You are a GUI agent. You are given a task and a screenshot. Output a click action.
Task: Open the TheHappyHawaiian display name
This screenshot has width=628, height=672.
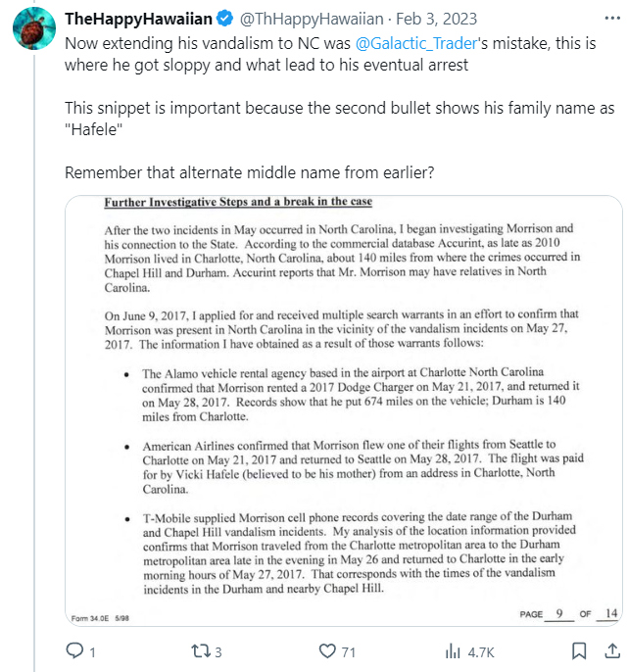[138, 19]
